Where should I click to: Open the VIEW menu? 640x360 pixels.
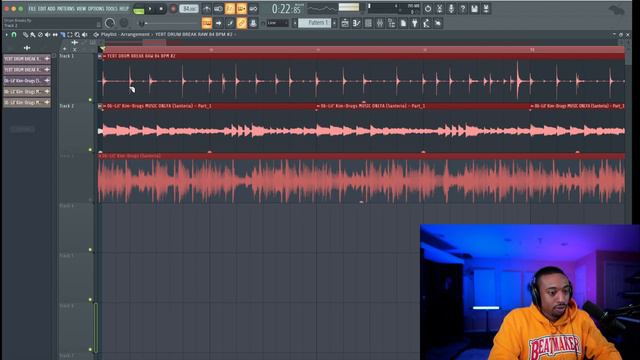pos(82,9)
